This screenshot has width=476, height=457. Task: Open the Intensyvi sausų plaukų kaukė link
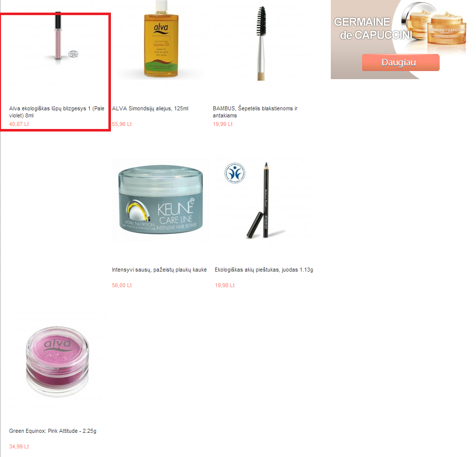tap(159, 270)
